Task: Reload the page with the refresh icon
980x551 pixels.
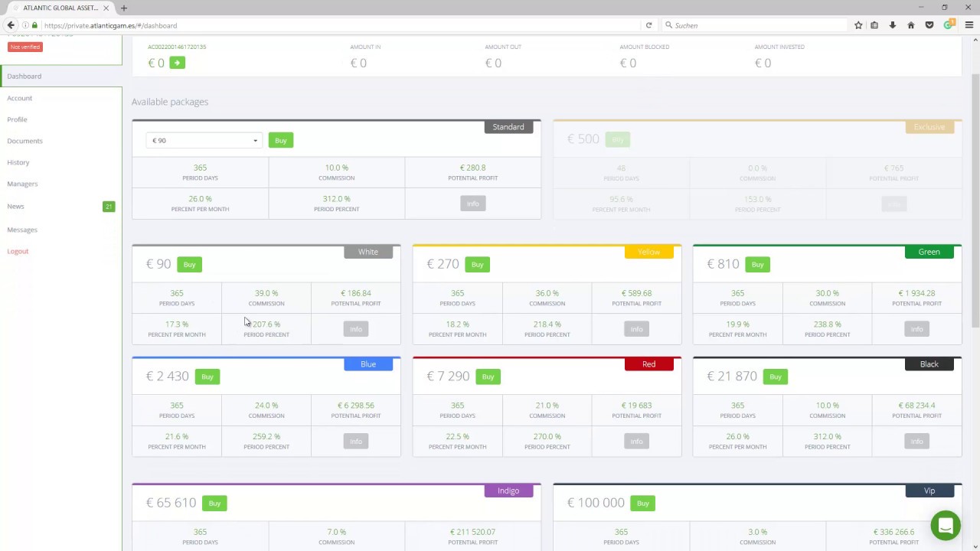Action: [648, 25]
